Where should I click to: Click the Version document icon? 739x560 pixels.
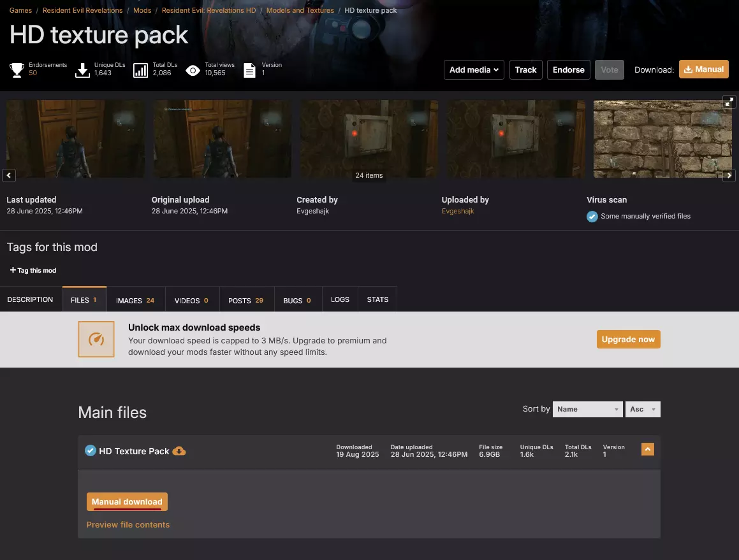click(x=249, y=70)
